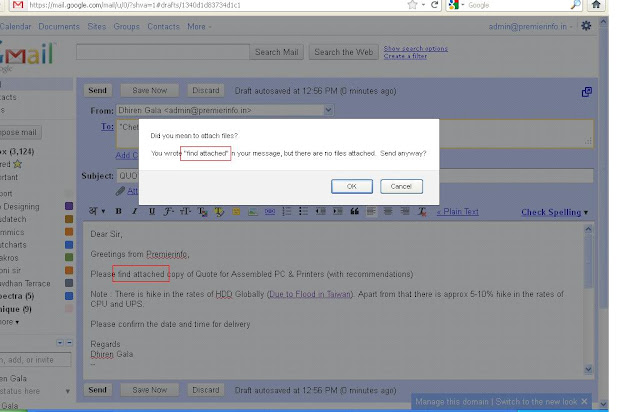
Task: Collapse the chat panel with minus button
Action: click(x=69, y=343)
